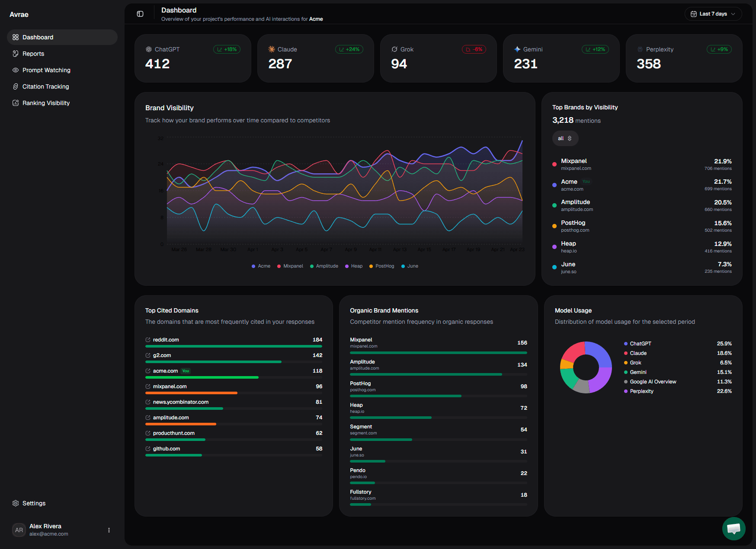
Task: Open external link icon for github.com
Action: pos(148,449)
